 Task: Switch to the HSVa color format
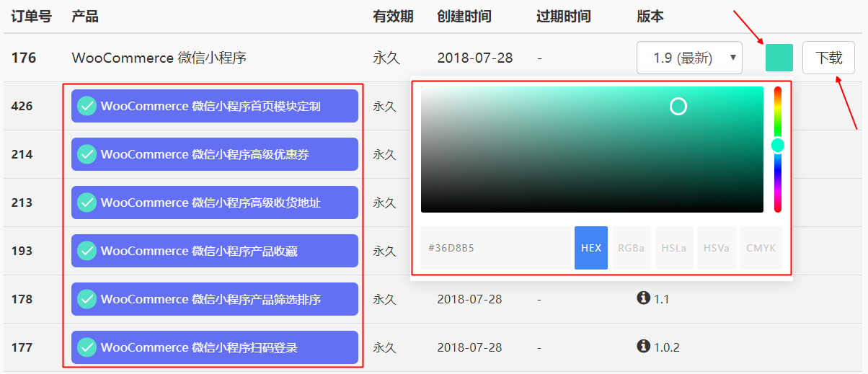pyautogui.click(x=717, y=248)
